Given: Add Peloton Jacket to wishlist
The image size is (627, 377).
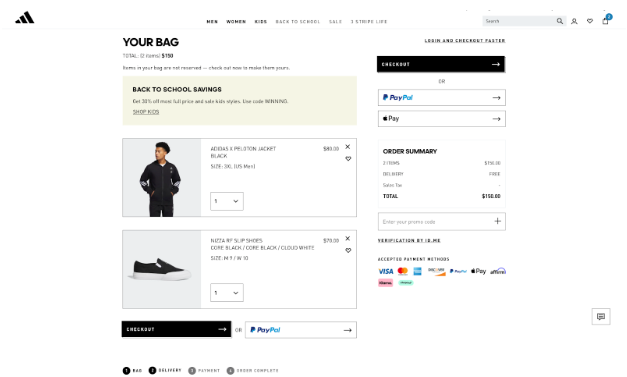Looking at the screenshot, I should pos(348,159).
